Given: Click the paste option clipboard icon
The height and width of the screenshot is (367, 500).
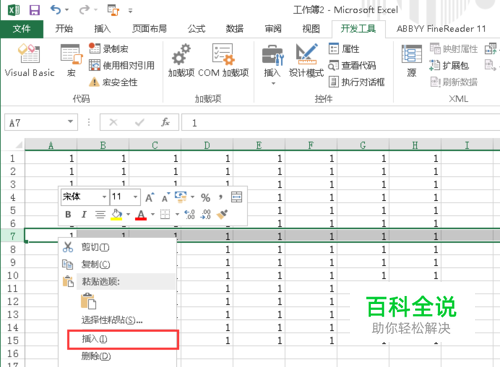Looking at the screenshot, I should [88, 301].
